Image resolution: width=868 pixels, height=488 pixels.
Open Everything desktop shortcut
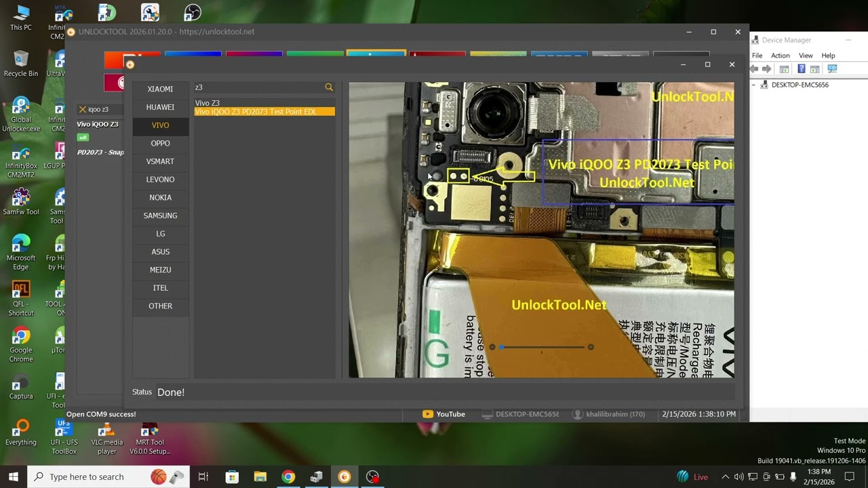[21, 433]
